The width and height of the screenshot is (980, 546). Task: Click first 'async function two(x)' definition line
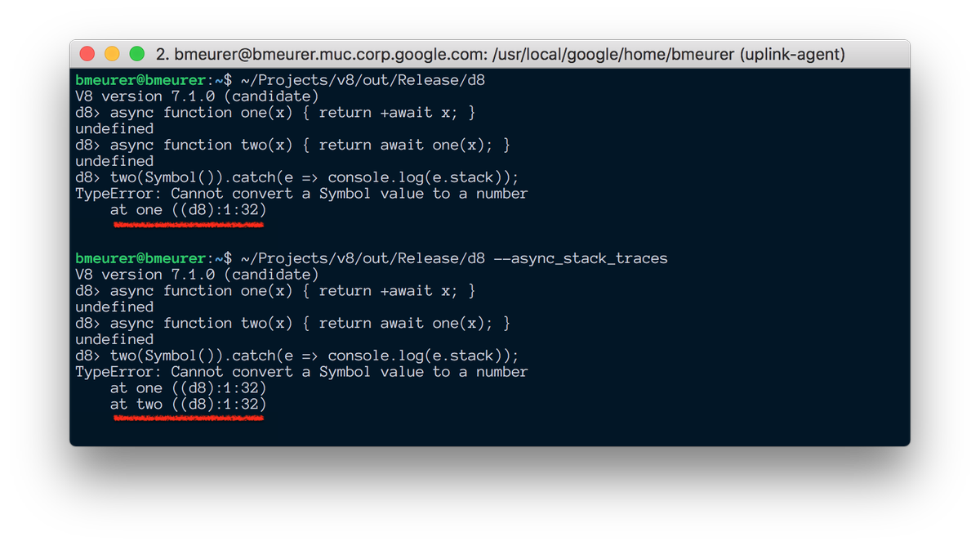pyautogui.click(x=292, y=145)
